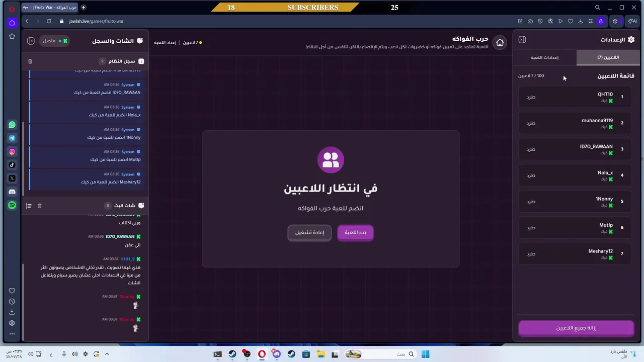
Task: Open Microsoft Store from the taskbar
Action: pyautogui.click(x=306, y=354)
